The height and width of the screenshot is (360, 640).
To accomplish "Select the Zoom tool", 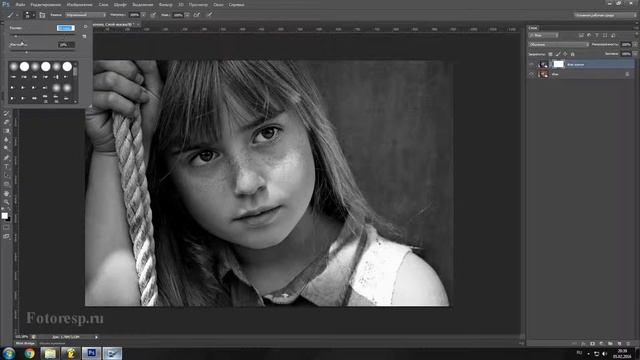I will [x=6, y=202].
